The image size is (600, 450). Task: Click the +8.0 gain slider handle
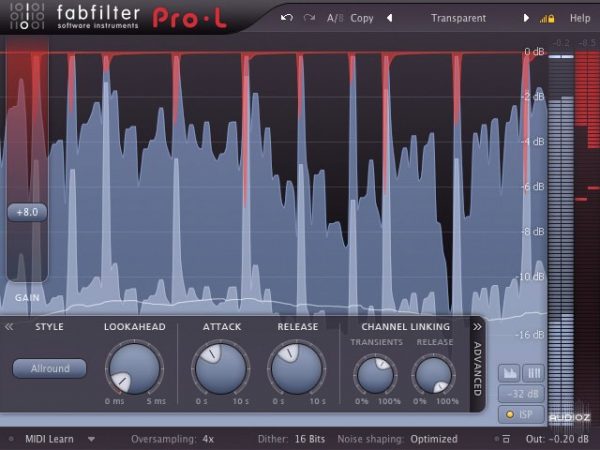point(26,212)
